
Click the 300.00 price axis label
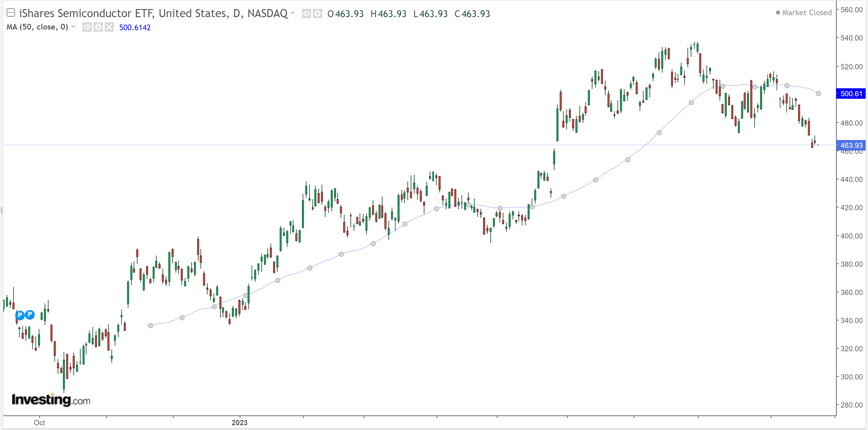point(852,376)
